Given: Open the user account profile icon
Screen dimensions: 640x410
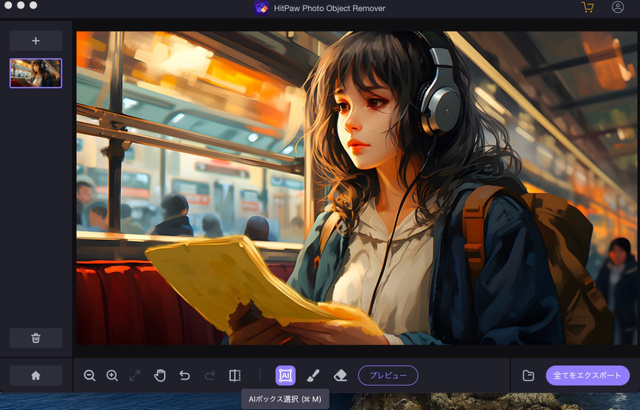Looking at the screenshot, I should 618,7.
